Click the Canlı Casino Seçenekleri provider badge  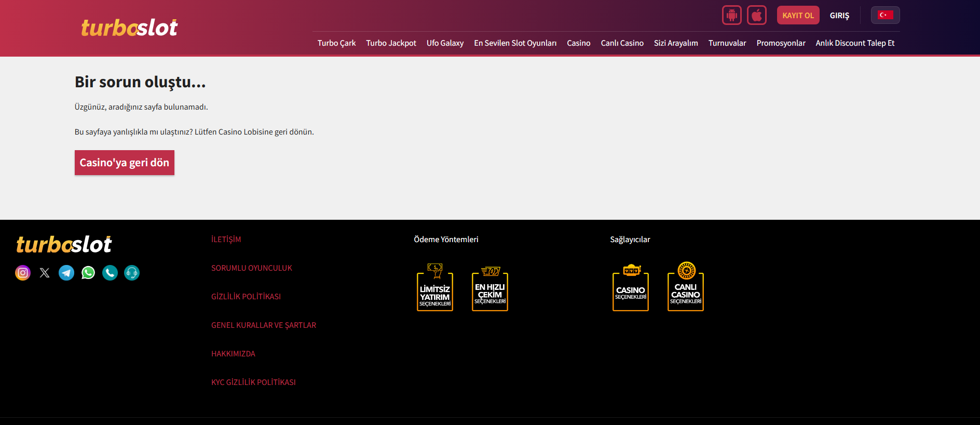pyautogui.click(x=686, y=287)
